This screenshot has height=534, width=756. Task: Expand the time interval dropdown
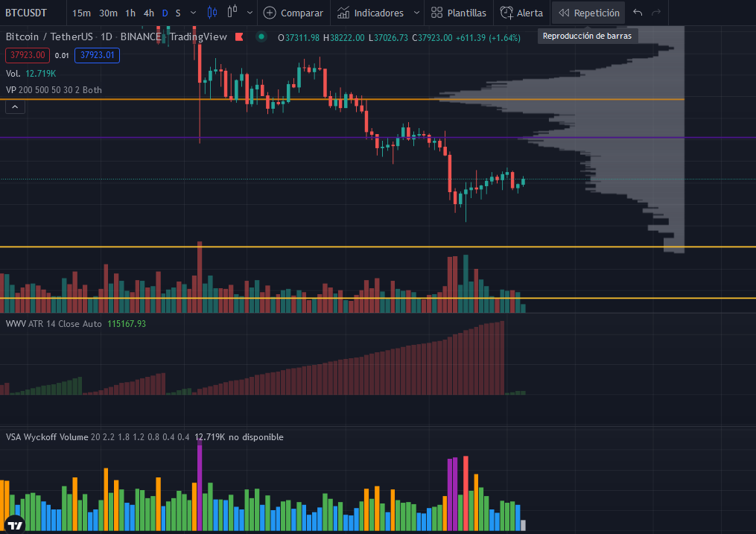click(x=194, y=13)
